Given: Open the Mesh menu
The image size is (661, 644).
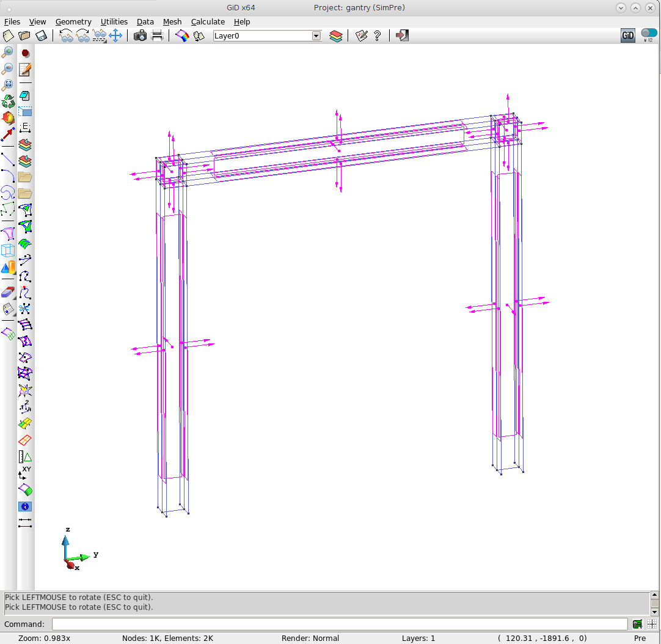Looking at the screenshot, I should pos(172,21).
